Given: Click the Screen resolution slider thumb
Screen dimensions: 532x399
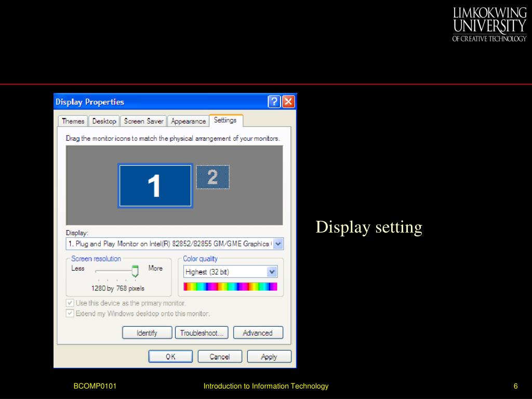Looking at the screenshot, I should (135, 271).
